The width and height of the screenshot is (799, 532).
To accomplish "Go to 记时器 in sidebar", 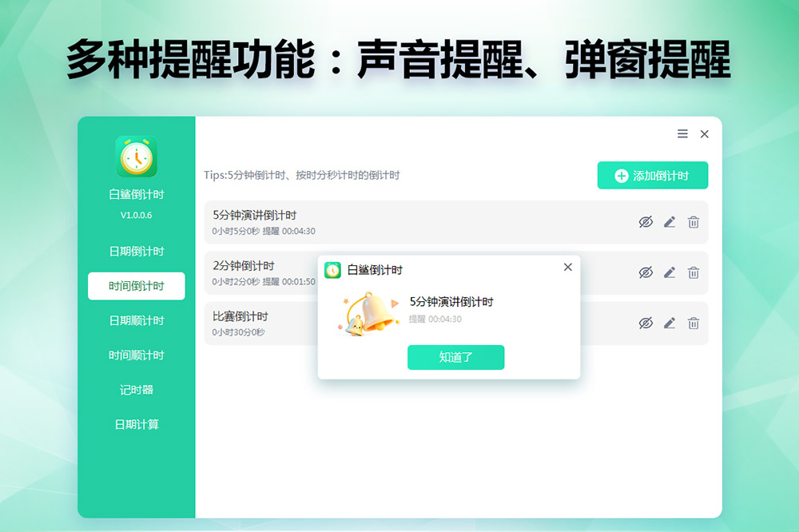I will (137, 390).
